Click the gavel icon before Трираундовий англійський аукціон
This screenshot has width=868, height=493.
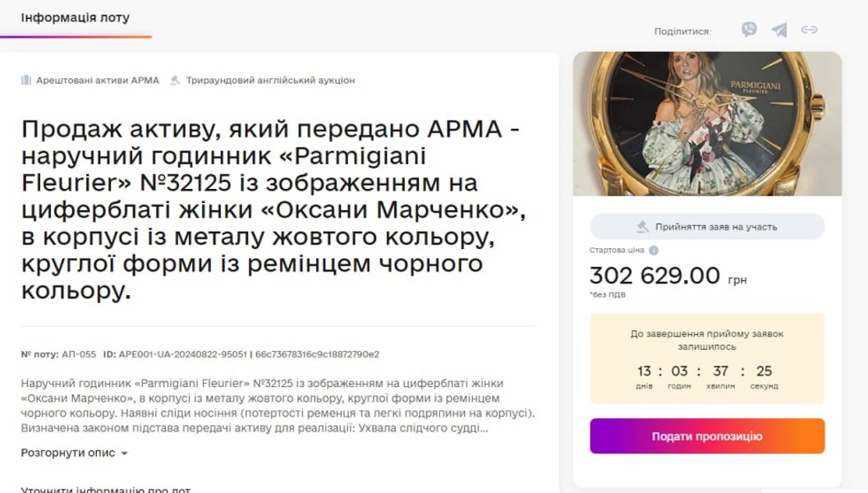[x=175, y=81]
